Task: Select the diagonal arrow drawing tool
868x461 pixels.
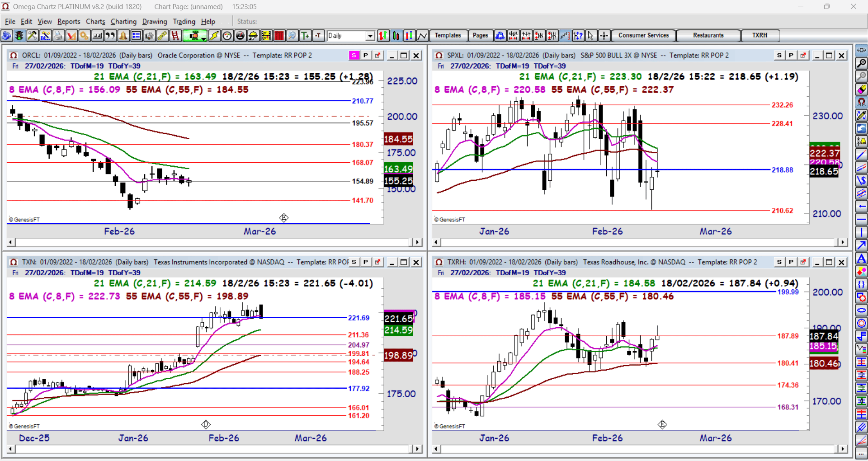Action: (x=861, y=245)
